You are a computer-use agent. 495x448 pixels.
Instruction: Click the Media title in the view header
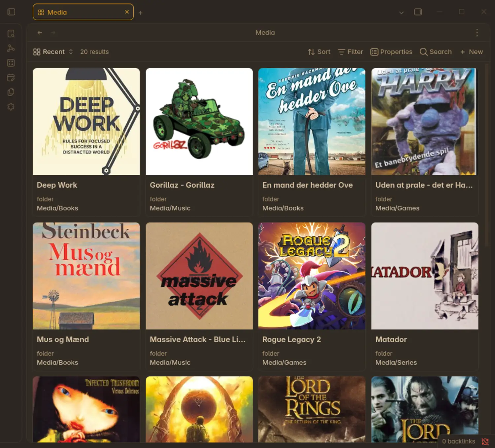[265, 32]
